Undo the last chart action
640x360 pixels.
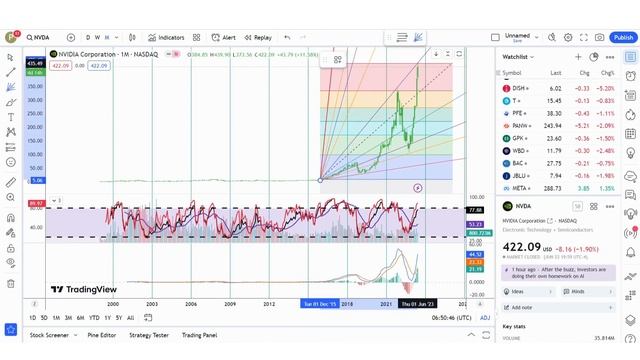click(287, 38)
